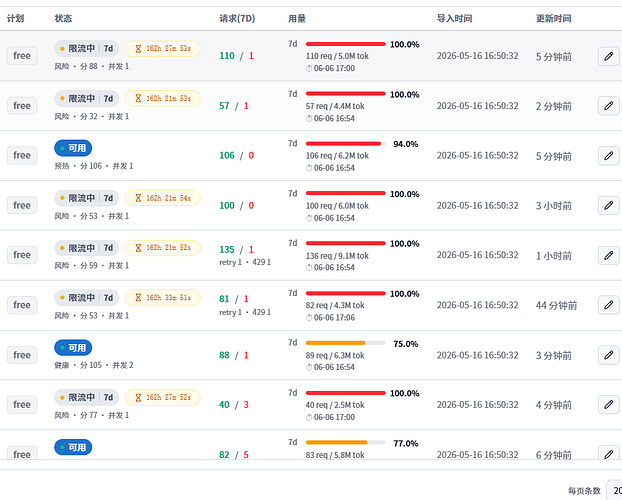Click the 限流中 7d badge in the 分 88 row
This screenshot has height=500, width=622.
point(86,48)
